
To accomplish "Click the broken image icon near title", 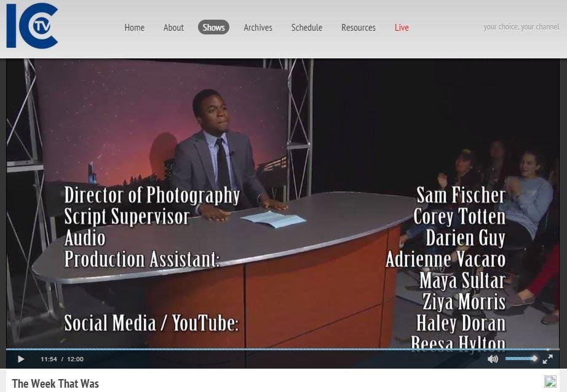I will (x=550, y=382).
